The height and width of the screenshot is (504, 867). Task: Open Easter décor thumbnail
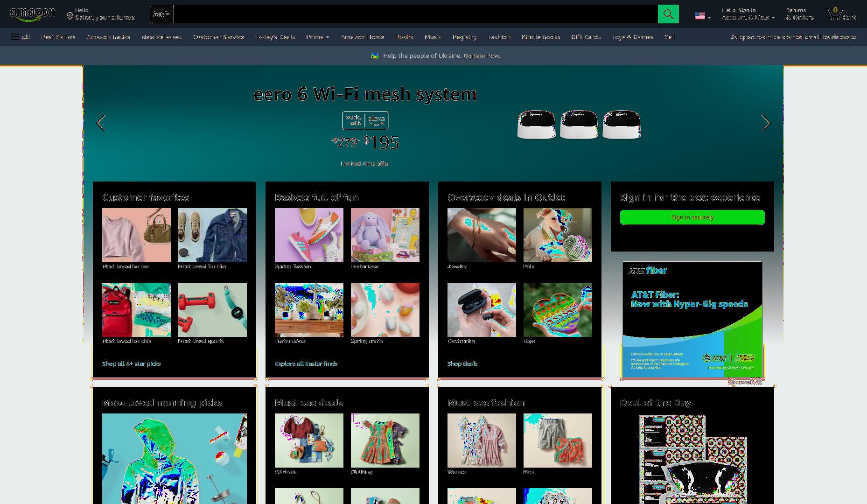tap(309, 310)
